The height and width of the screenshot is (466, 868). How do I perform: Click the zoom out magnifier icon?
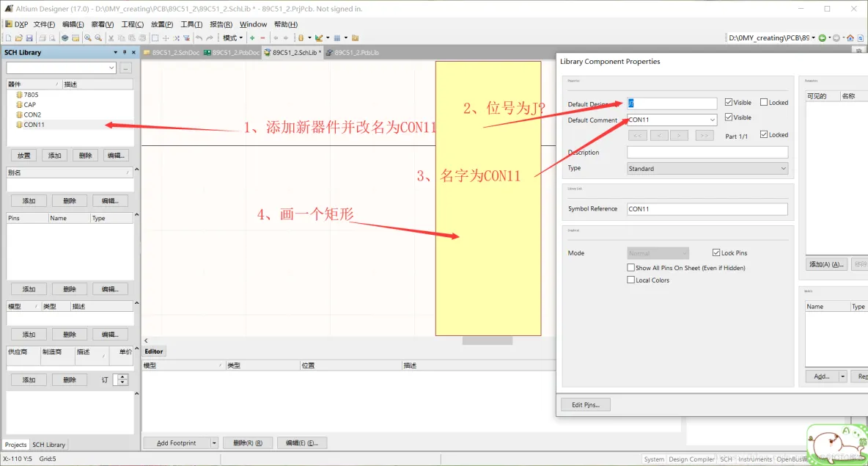[x=98, y=38]
